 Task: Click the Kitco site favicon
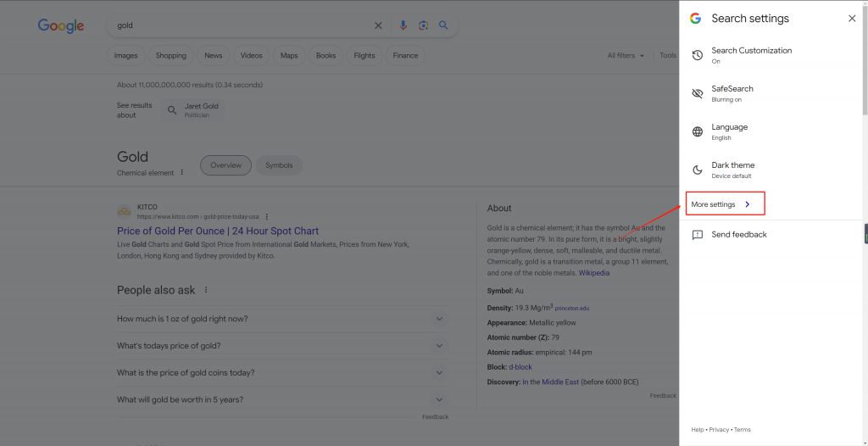tap(124, 212)
